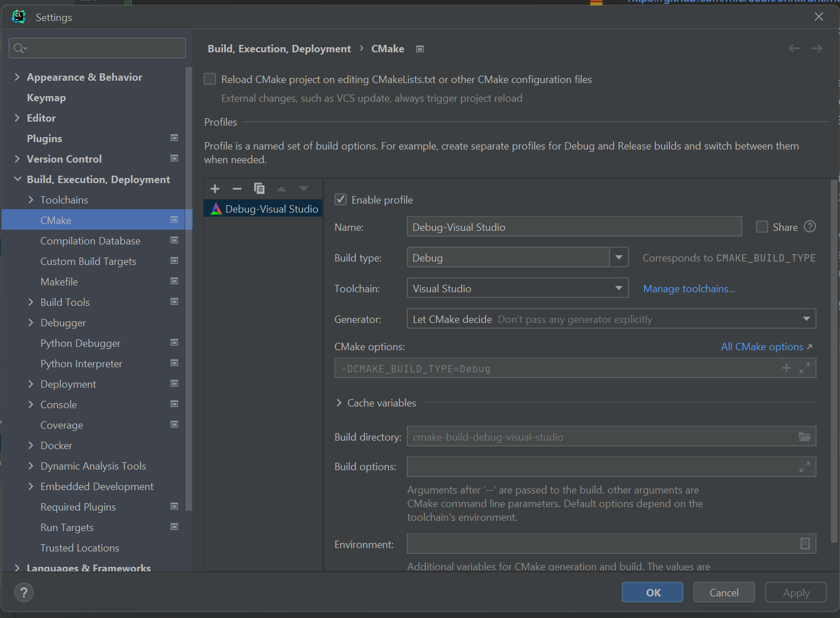The width and height of the screenshot is (840, 618).
Task: Click project icon next to Python Debugger
Action: 175,342
